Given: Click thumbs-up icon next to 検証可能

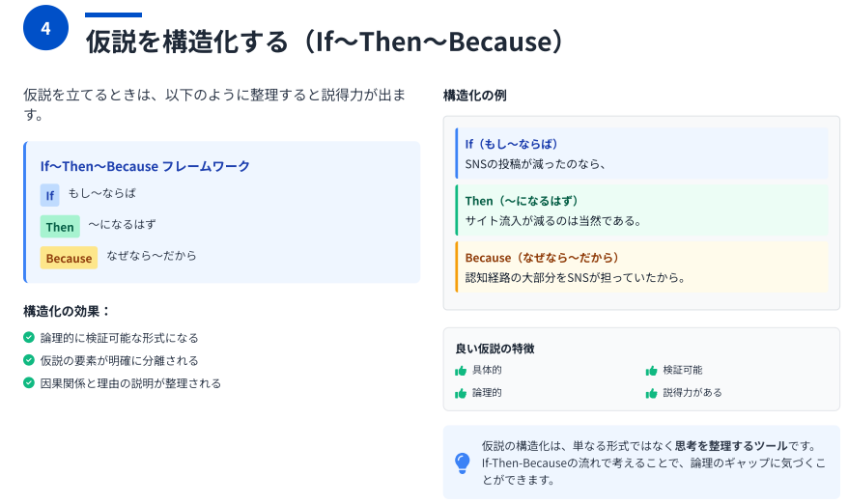Looking at the screenshot, I should (651, 371).
